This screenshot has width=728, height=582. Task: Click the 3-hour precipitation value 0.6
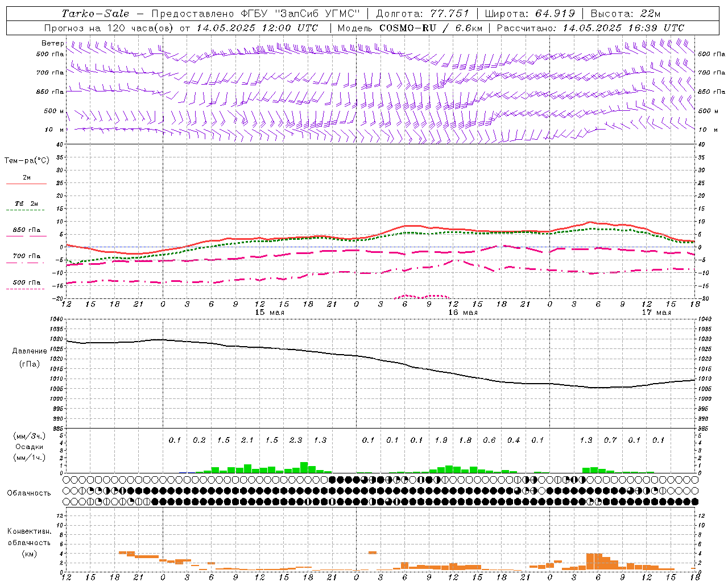pos(489,440)
